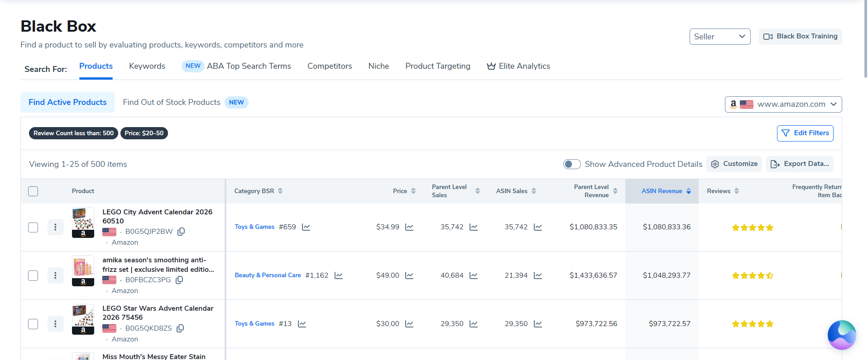Image resolution: width=868 pixels, height=360 pixels.
Task: Tick the amika smoothing set row checkbox
Action: pos(33,276)
